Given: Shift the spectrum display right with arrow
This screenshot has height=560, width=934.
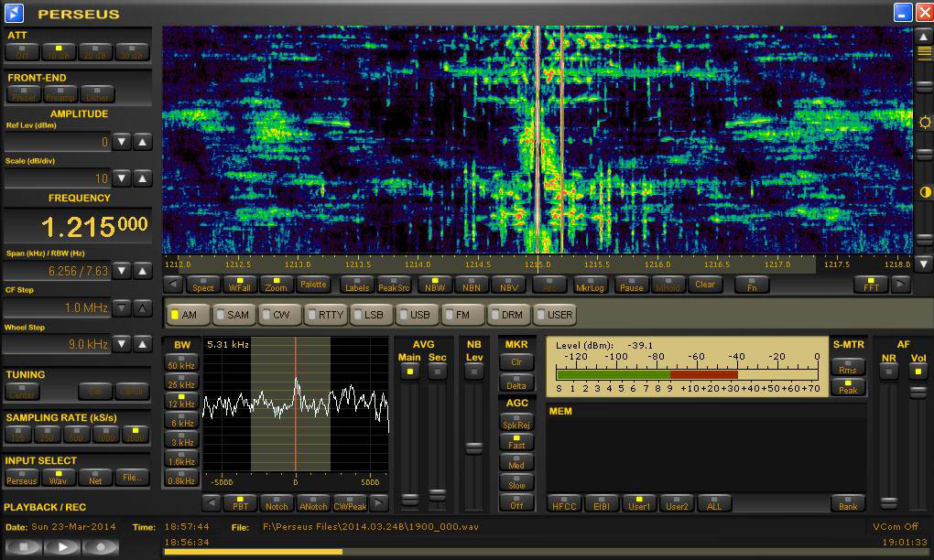Looking at the screenshot, I should pyautogui.click(x=901, y=285).
